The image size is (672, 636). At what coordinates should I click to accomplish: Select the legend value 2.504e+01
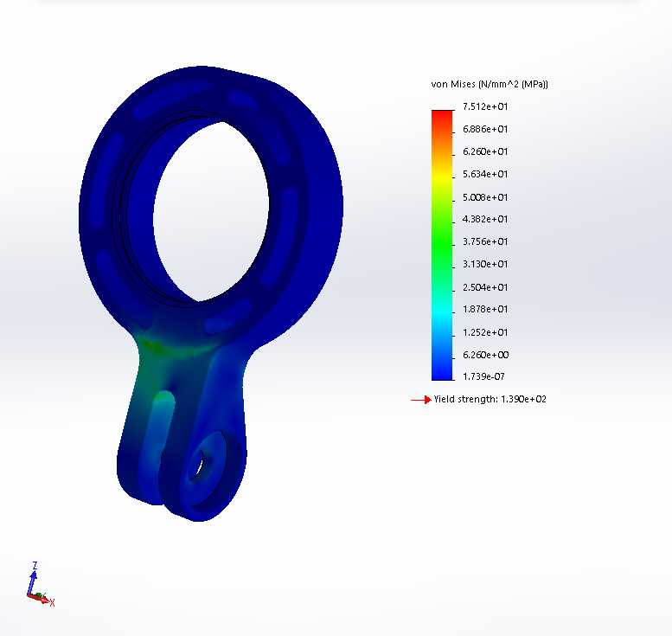485,287
